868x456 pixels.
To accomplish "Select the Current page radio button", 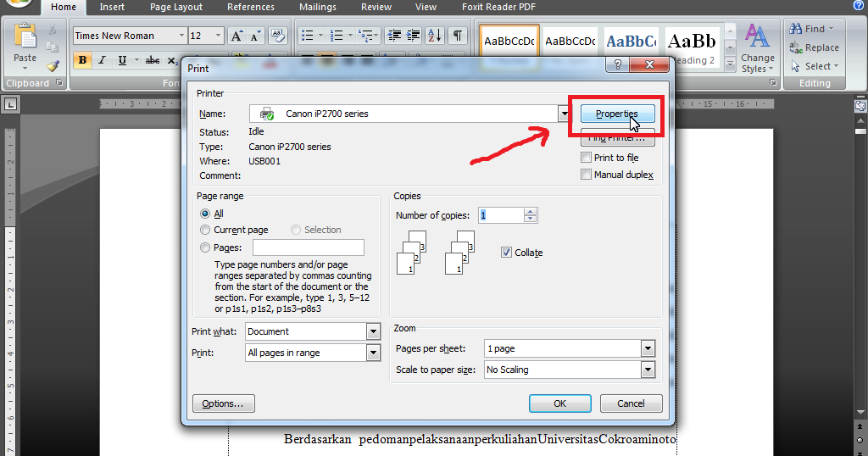I will tap(205, 230).
